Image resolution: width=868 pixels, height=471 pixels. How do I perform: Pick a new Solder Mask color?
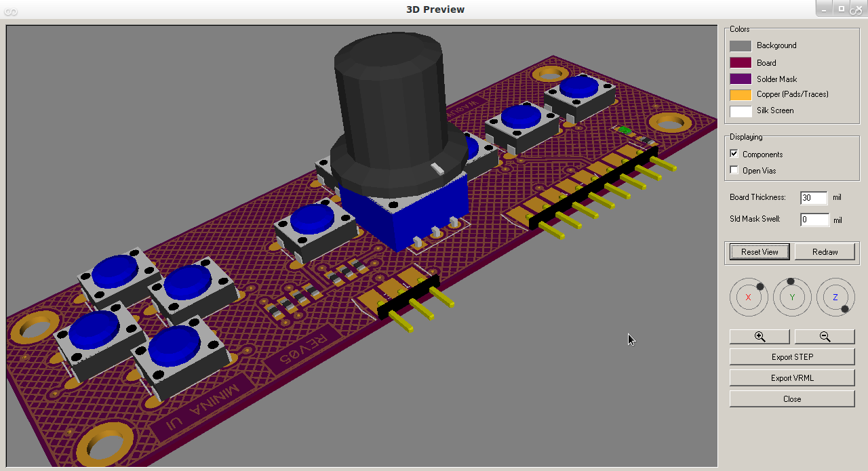point(741,78)
